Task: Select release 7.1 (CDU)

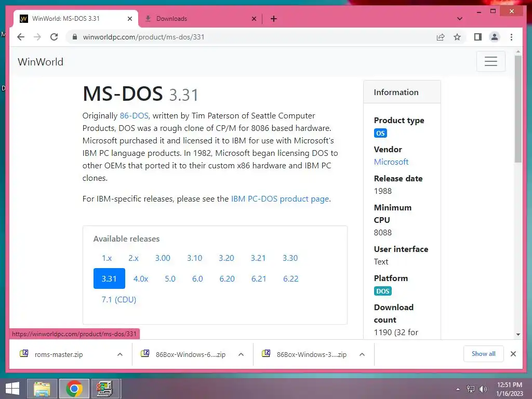Action: pos(119,299)
